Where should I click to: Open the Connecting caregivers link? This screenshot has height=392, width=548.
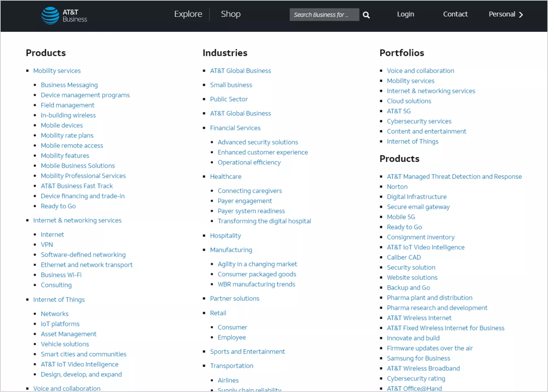pyautogui.click(x=250, y=191)
